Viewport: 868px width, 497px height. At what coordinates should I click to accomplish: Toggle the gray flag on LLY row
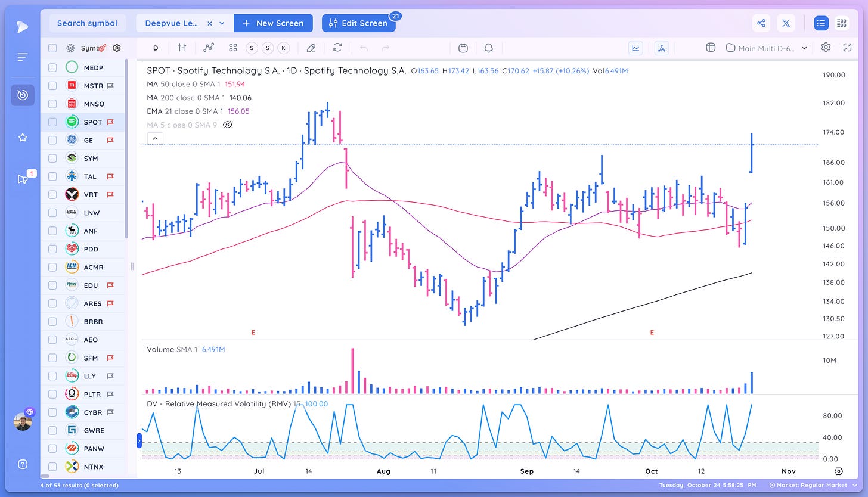click(110, 376)
